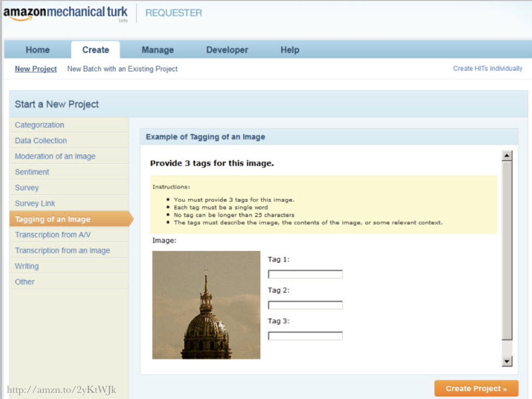
Task: Open New Batch with an Existing Project
Action: 122,69
